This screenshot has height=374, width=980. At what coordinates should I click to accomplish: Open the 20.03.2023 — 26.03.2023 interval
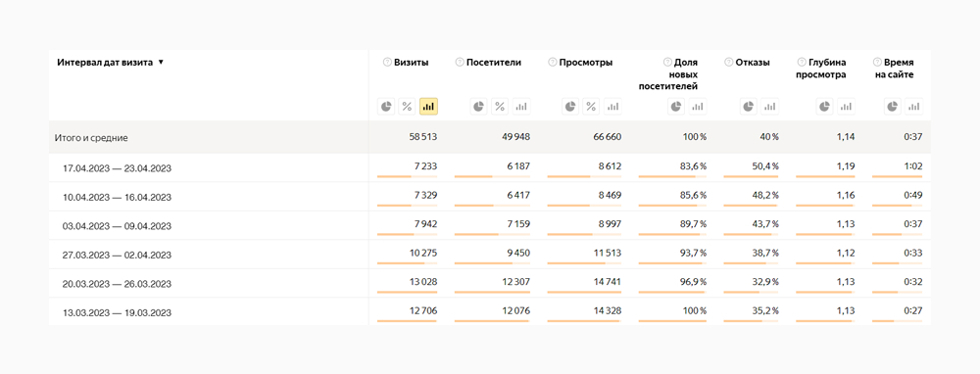118,284
